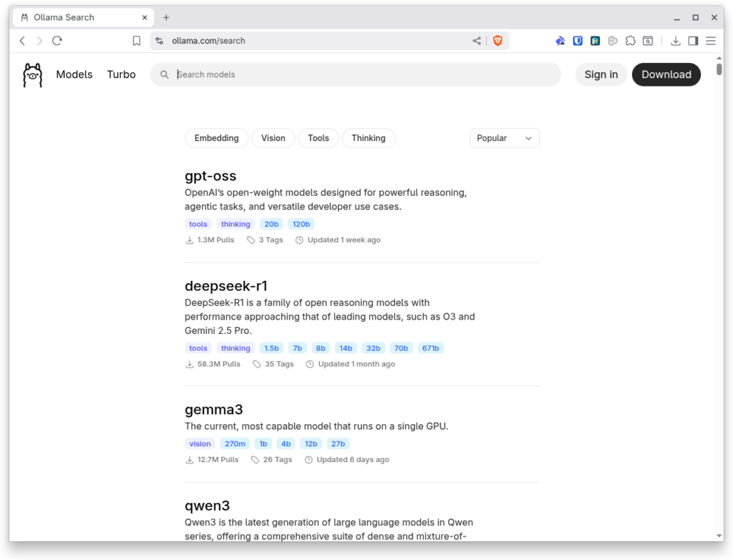Click '35 Tags' under deepseek-r1
The image size is (733, 560).
(279, 364)
